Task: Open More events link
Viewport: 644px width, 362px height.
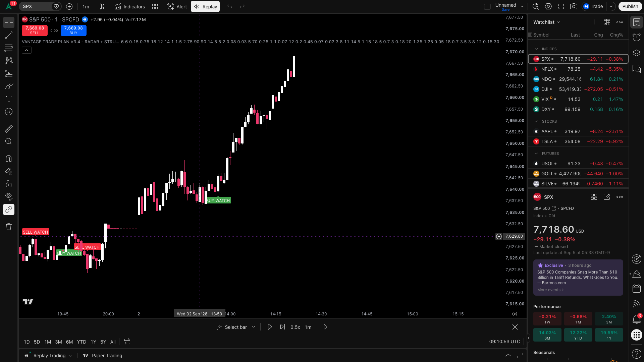Action: coord(550,290)
